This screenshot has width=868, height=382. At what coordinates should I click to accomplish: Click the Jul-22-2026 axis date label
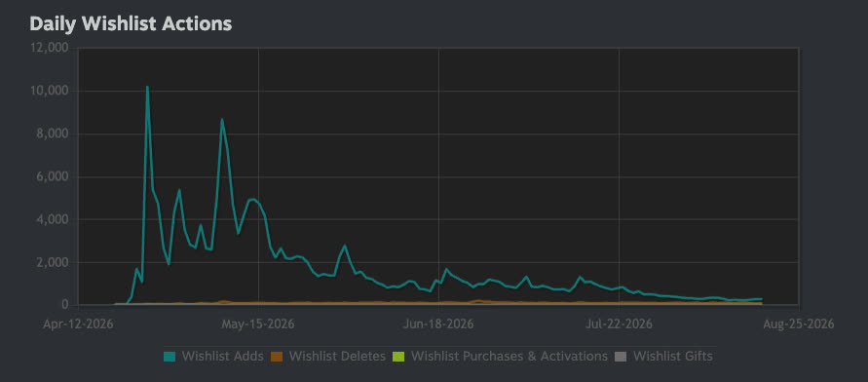pos(619,324)
